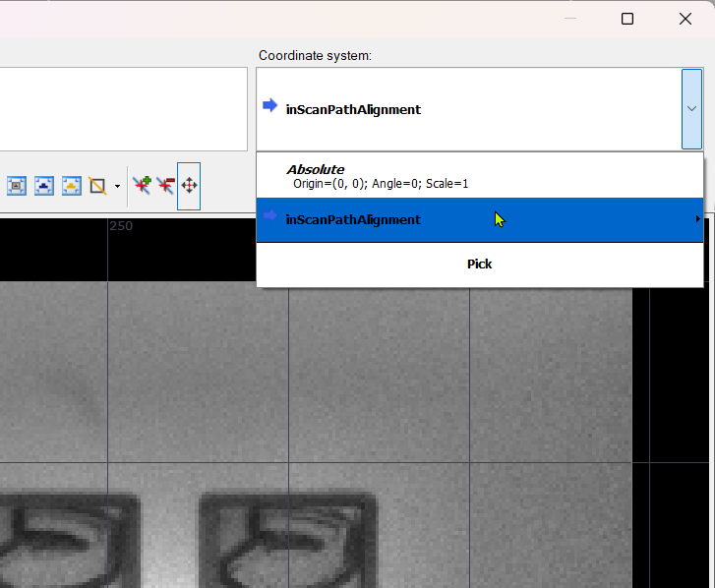This screenshot has width=715, height=588.
Task: Click the blue arrow icon in combo box
Action: point(270,107)
